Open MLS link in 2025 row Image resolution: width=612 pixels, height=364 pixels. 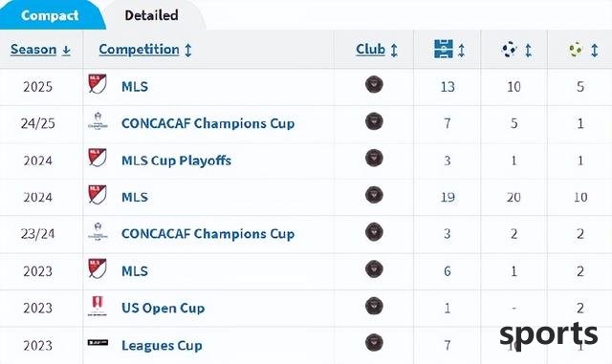point(135,86)
